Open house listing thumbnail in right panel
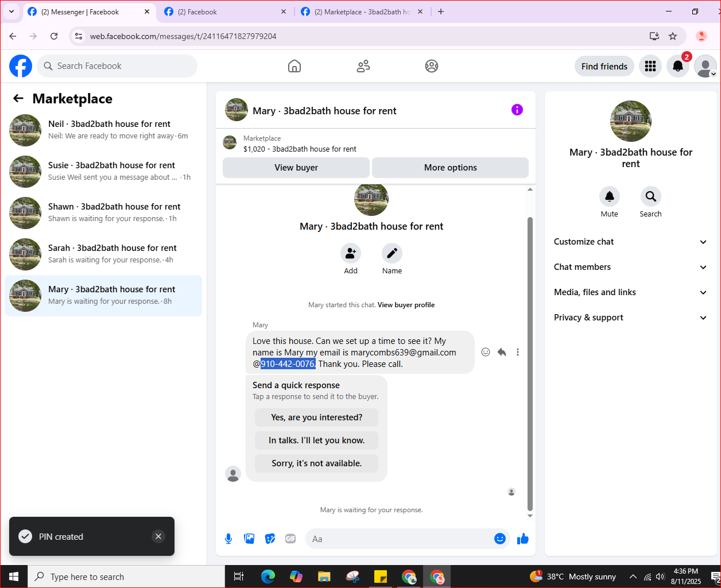 pos(631,121)
